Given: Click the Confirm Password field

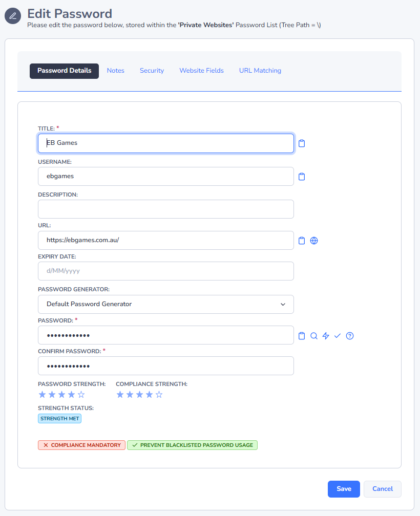Looking at the screenshot, I should (x=166, y=366).
